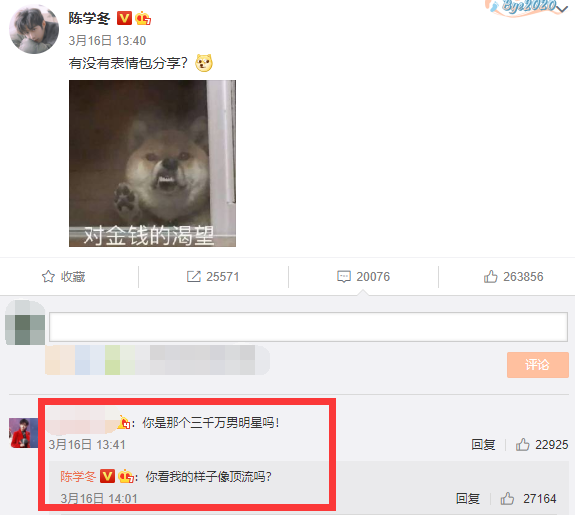Open the shiba dog meme image
Viewport: 575px width, 515px height.
153,163
